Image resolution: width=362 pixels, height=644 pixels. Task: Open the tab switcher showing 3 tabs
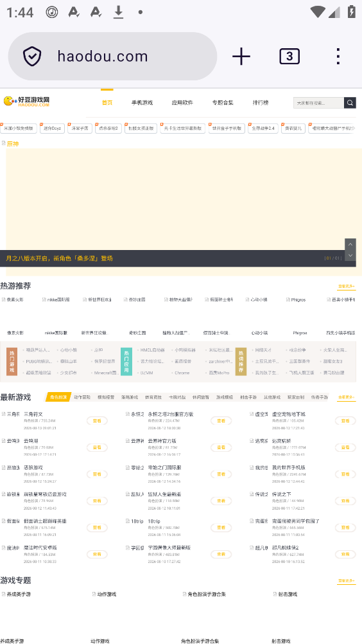289,57
